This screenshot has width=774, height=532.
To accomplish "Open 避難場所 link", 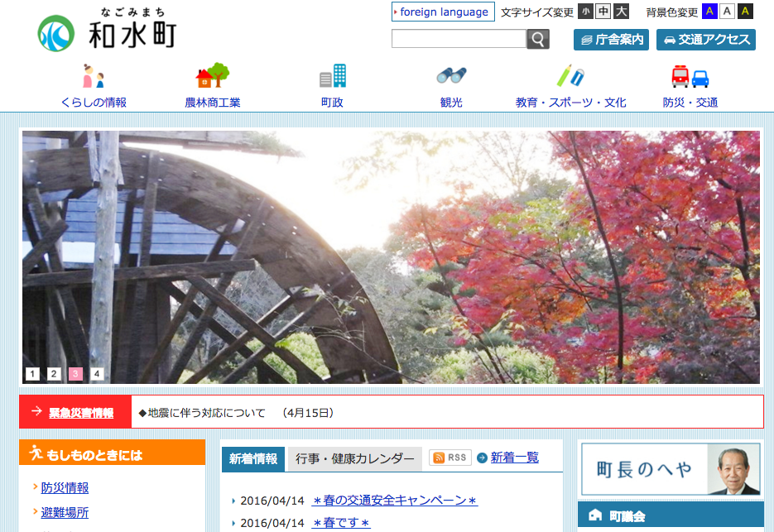I will click(x=65, y=512).
